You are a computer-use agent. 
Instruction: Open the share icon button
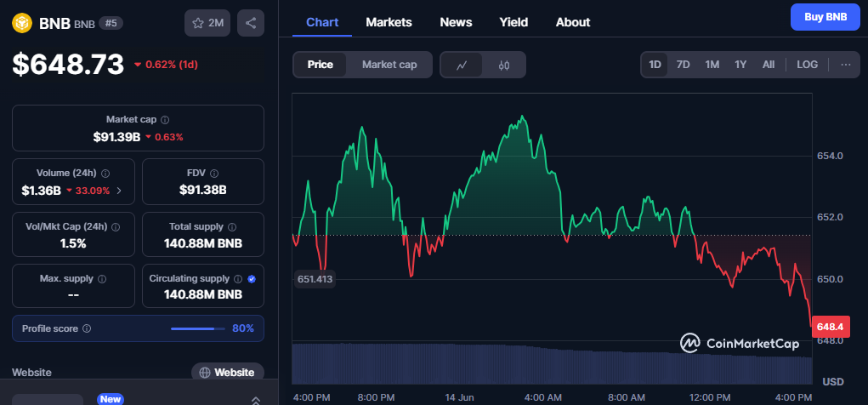(251, 23)
